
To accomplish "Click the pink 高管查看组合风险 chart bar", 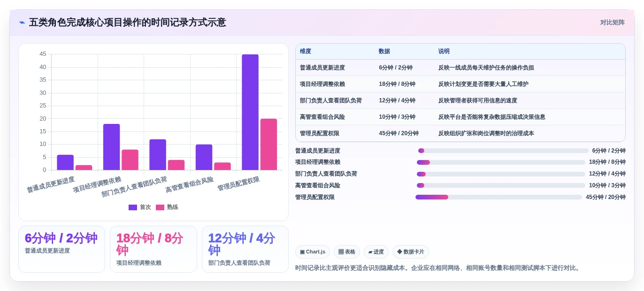I will (222, 166).
